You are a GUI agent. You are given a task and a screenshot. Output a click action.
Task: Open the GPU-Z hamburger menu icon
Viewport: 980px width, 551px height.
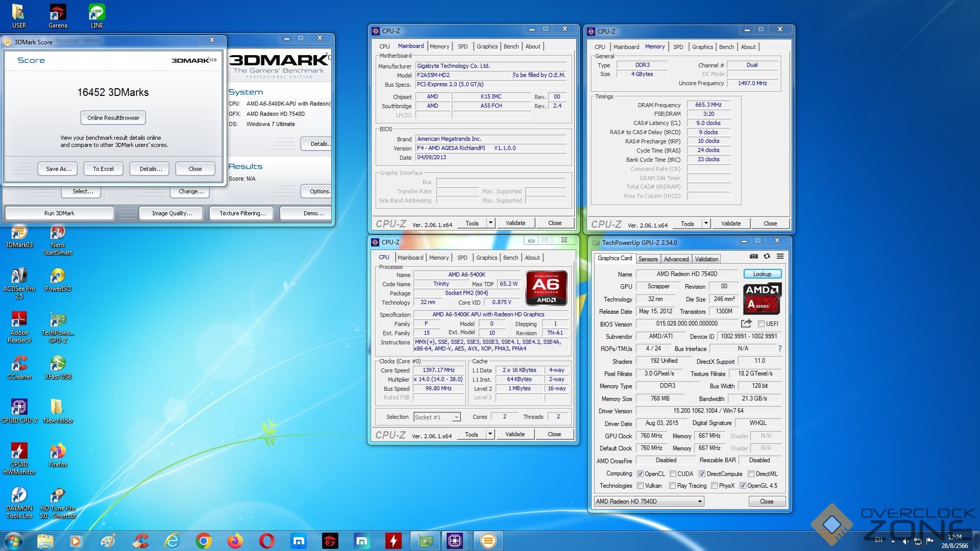(780, 256)
